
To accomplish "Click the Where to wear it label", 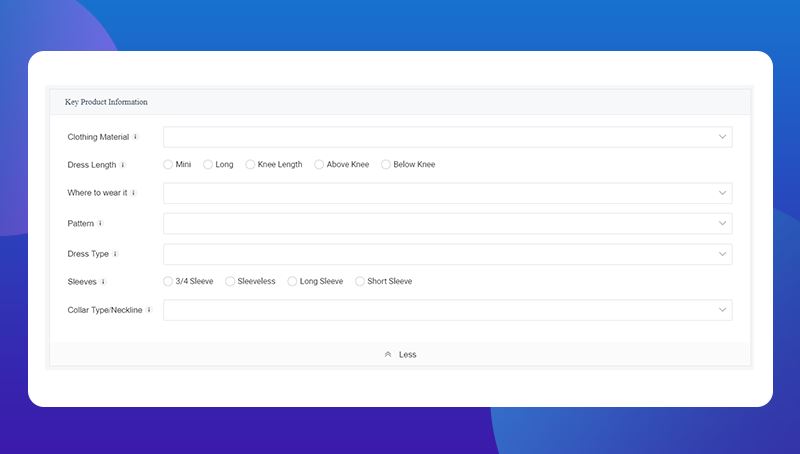I will (x=97, y=193).
